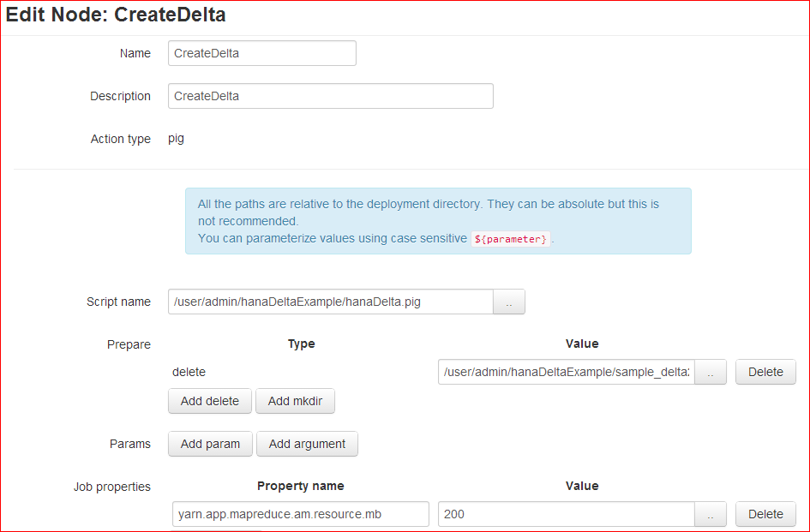
Task: Click the Prepare label
Action: pos(129,344)
